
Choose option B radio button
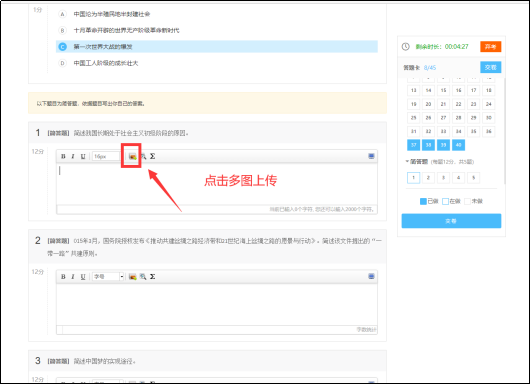click(62, 30)
